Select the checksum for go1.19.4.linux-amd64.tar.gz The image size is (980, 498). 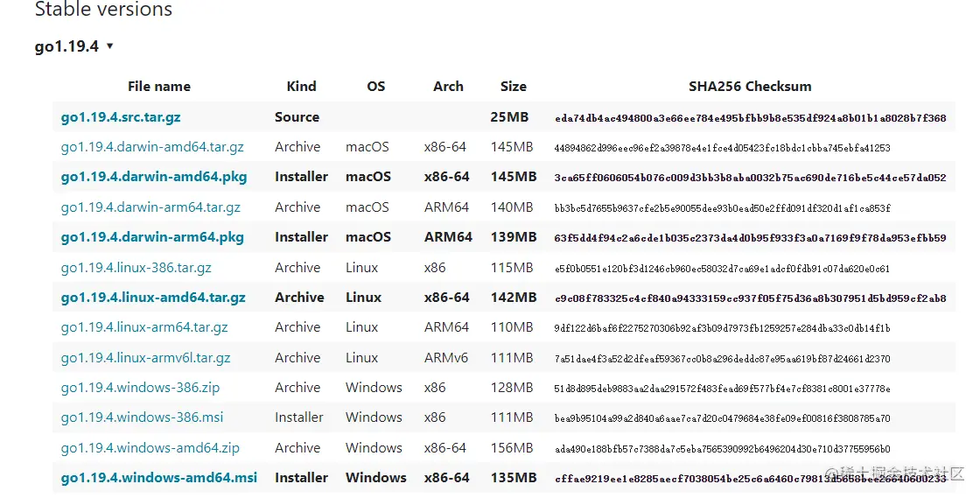tap(751, 298)
